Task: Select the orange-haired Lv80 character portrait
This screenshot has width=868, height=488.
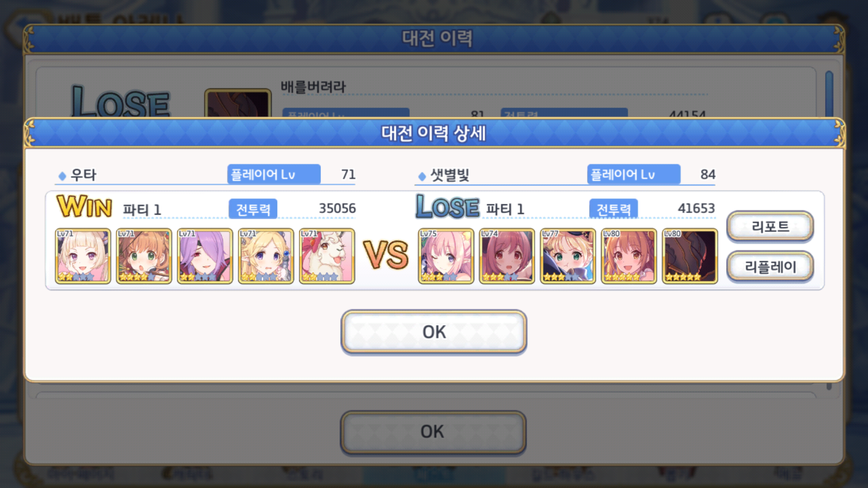Action: tap(629, 256)
